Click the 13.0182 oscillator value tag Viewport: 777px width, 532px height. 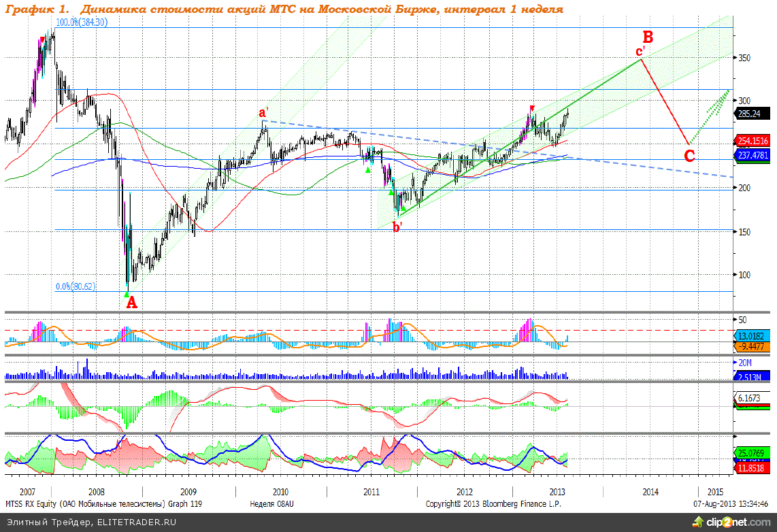[x=753, y=336]
